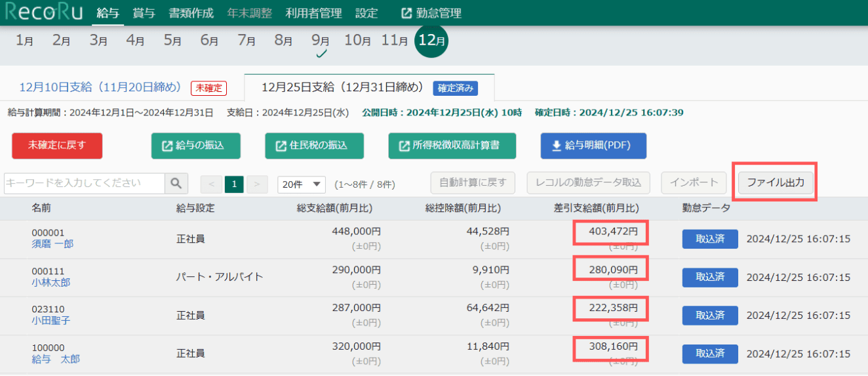Viewport: 868px width, 376px height.
Task: Click 取込済 button for 小田聖子
Action: [710, 316]
